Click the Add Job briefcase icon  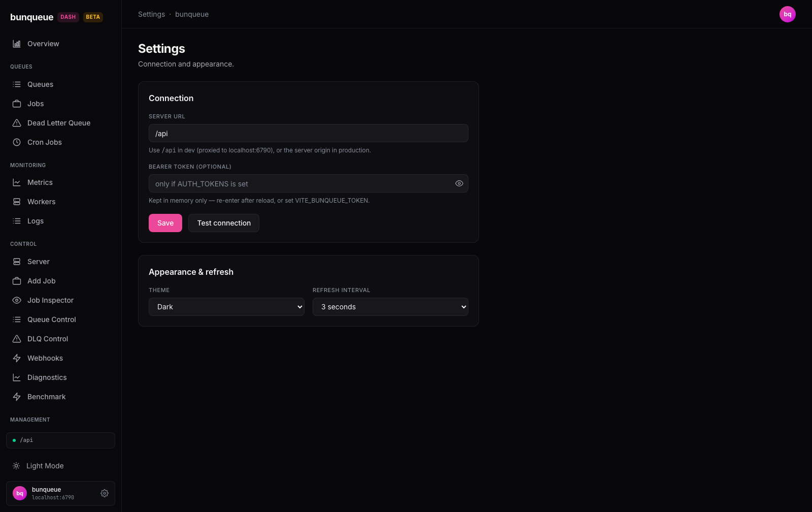[x=17, y=281]
